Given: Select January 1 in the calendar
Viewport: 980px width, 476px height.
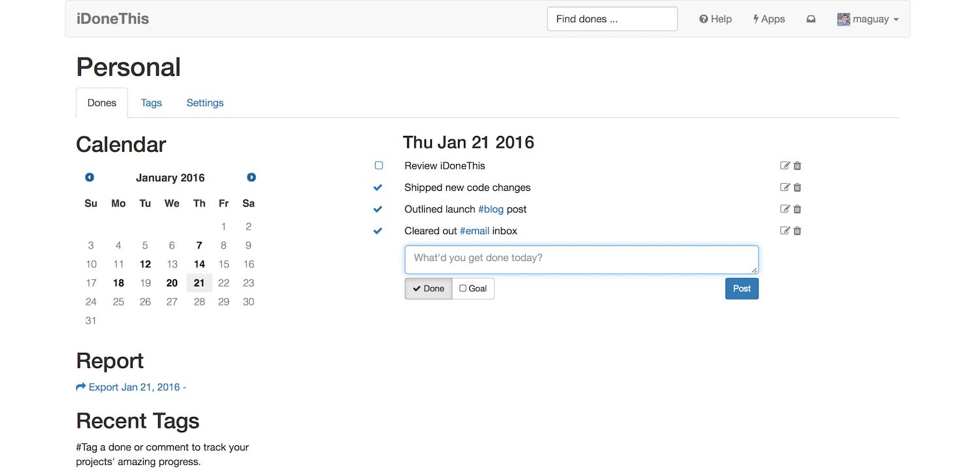Looking at the screenshot, I should [223, 226].
